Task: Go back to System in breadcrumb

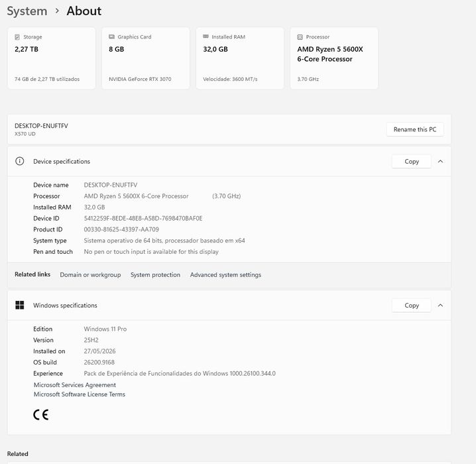Action: point(27,11)
